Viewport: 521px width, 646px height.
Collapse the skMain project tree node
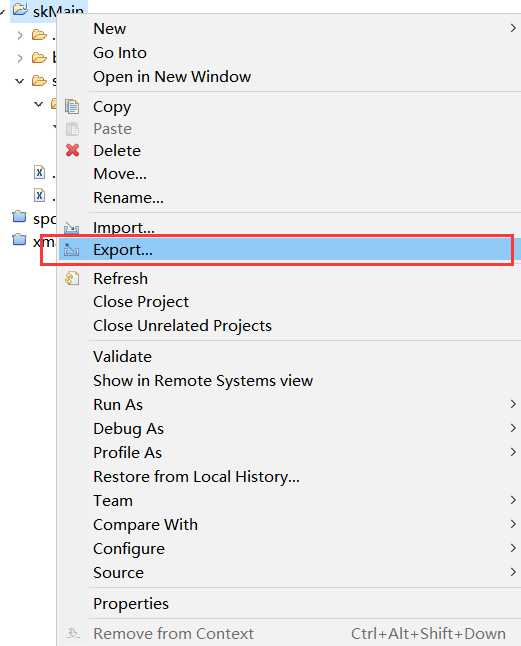pos(2,12)
